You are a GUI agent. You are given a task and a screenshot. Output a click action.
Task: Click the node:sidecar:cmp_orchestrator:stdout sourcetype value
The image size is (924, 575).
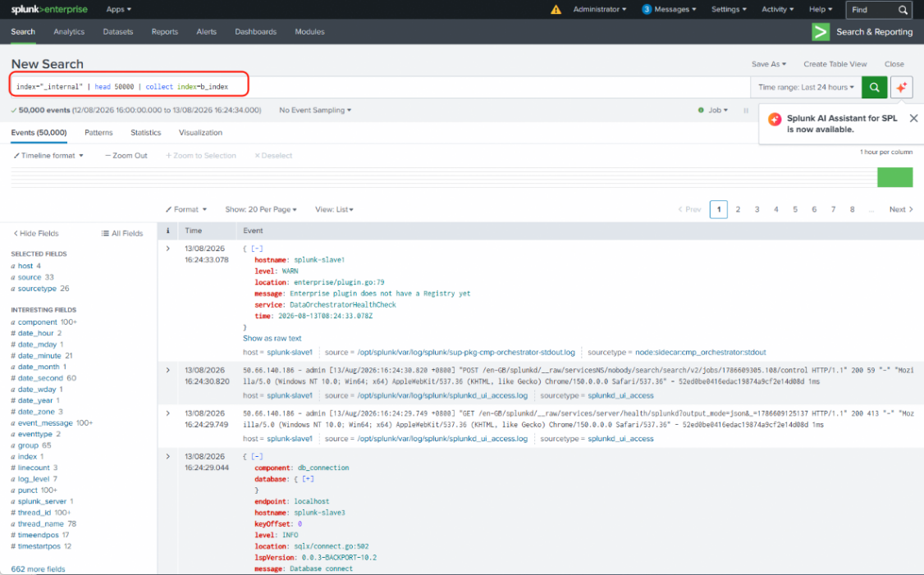point(701,353)
